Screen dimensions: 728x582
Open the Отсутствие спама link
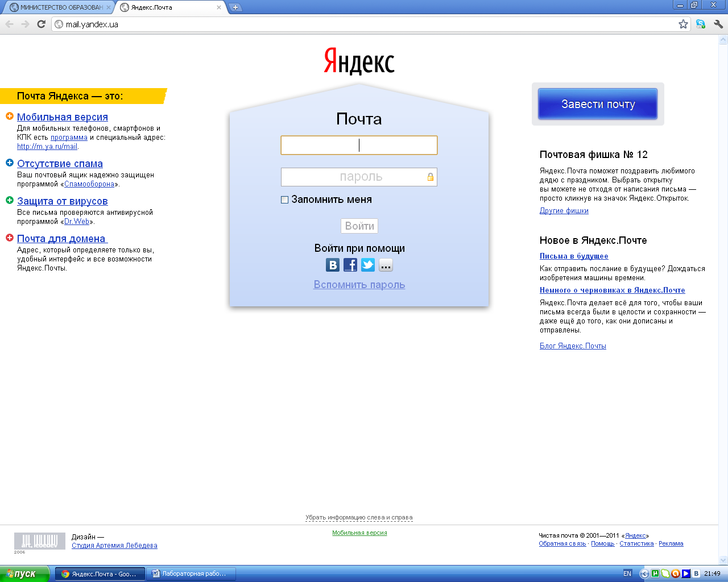60,164
